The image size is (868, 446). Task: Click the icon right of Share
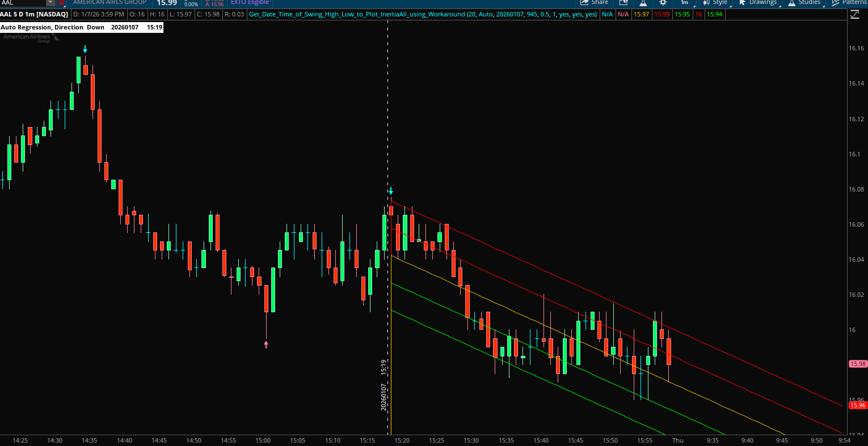(623, 3)
